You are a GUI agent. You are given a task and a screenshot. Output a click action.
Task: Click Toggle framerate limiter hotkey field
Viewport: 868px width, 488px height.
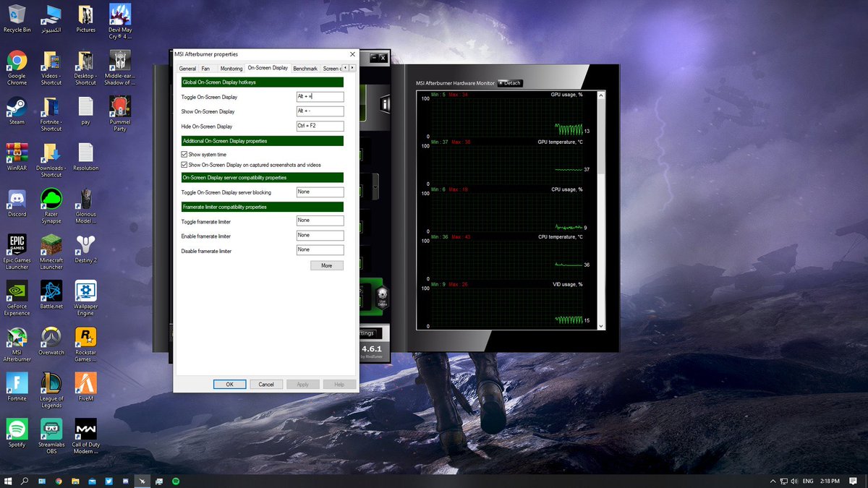(x=320, y=221)
